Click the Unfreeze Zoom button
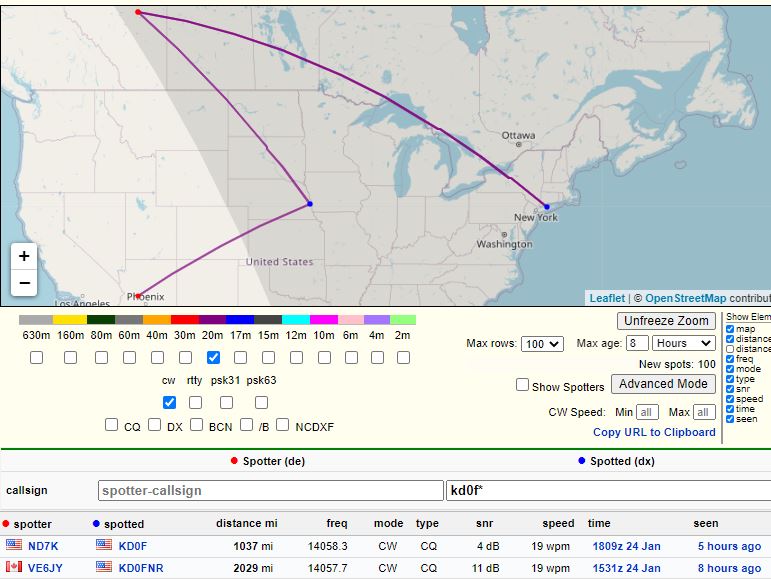 666,321
